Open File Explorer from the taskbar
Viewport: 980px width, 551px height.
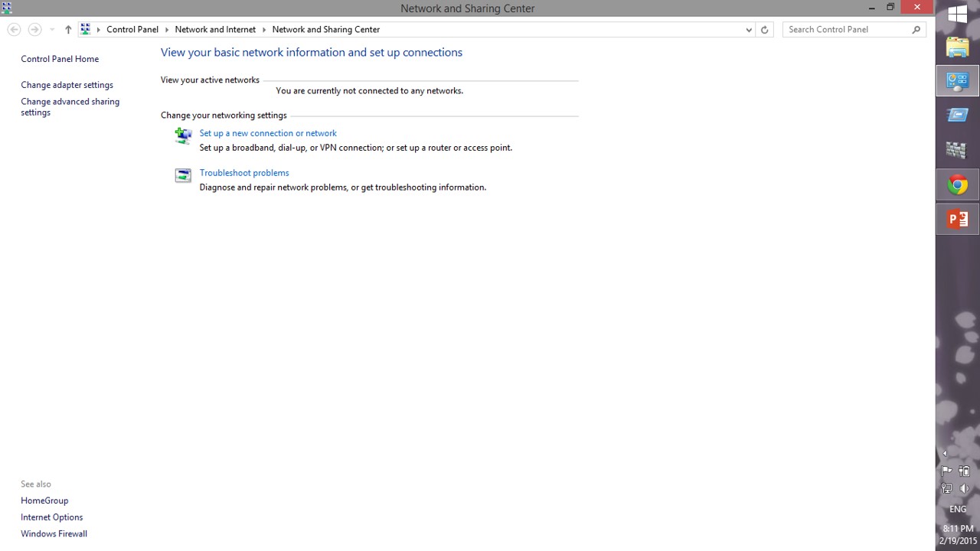(957, 47)
